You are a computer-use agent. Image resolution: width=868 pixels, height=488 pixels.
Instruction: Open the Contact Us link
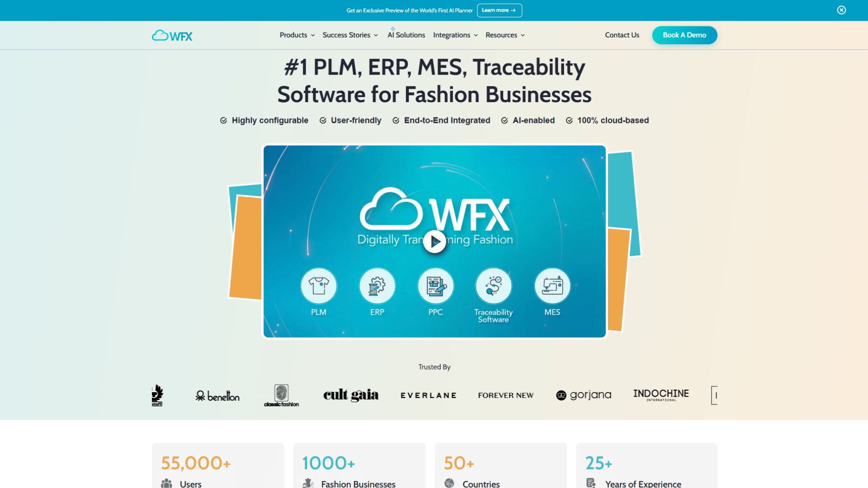point(622,35)
